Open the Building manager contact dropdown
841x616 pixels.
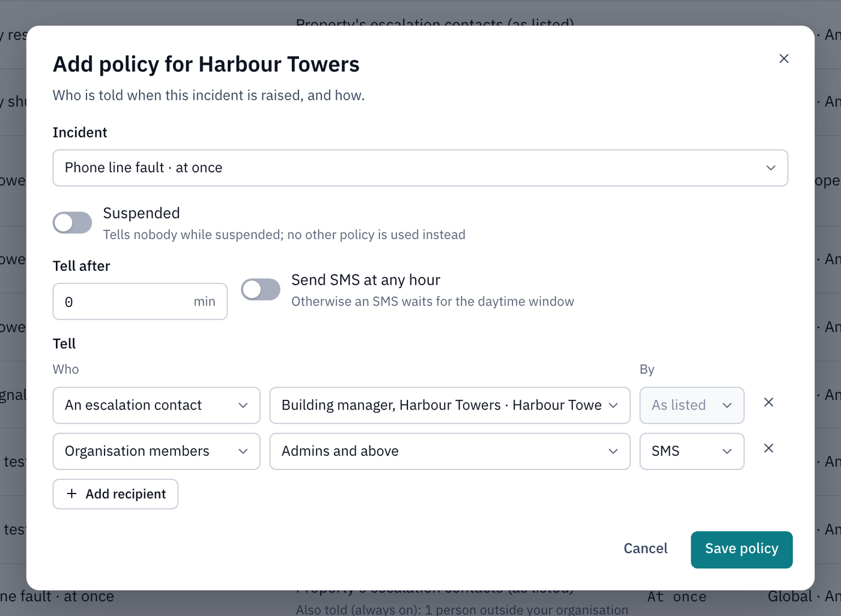point(450,405)
